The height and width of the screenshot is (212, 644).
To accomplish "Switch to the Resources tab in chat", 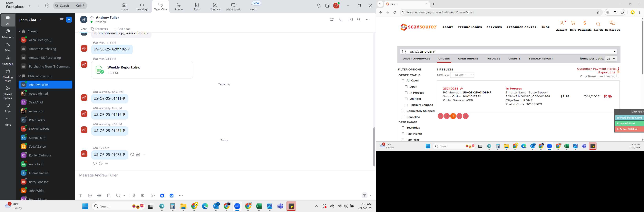I will pyautogui.click(x=99, y=29).
